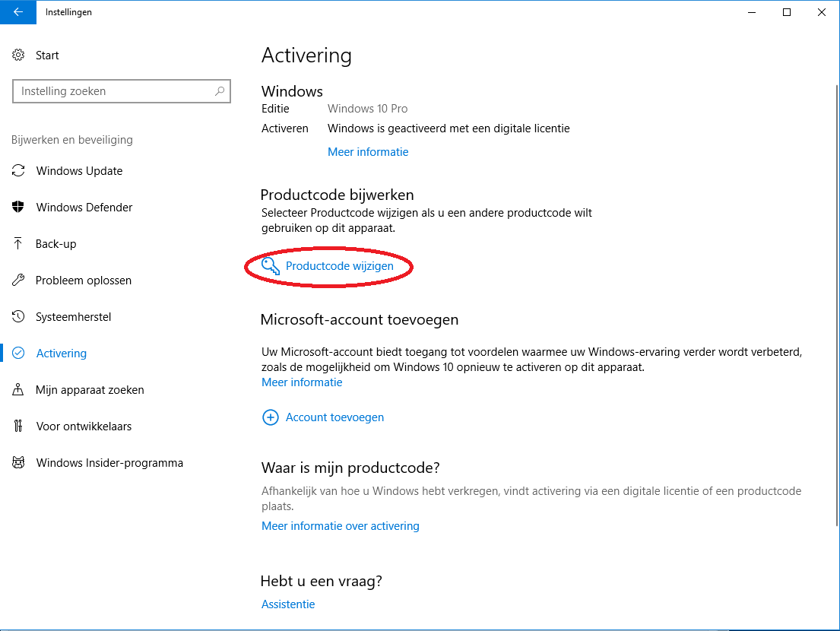This screenshot has height=631, width=840.
Task: Click the Systeemherstel history icon
Action: click(x=18, y=316)
